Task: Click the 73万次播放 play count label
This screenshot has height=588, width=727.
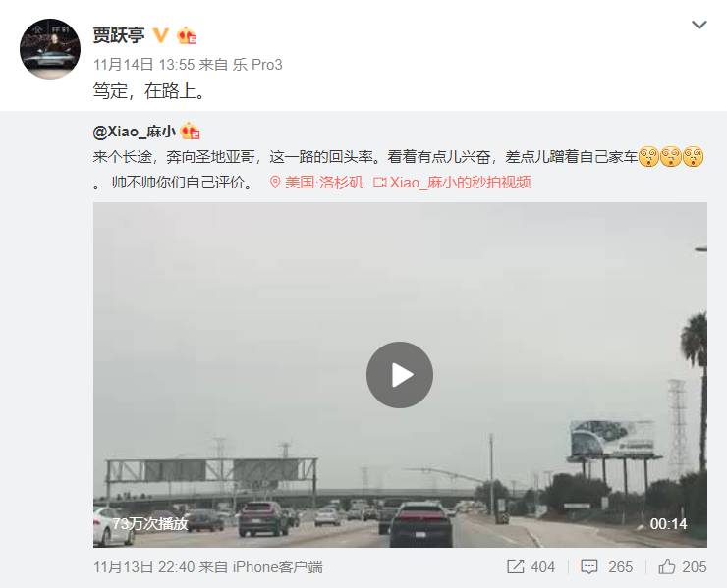Action: pos(150,523)
